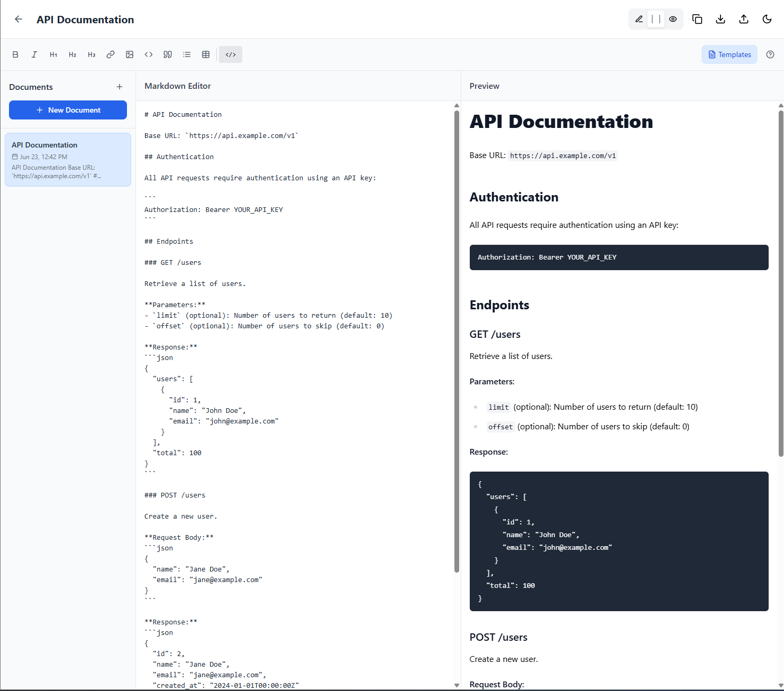784x691 pixels.
Task: Insert a table
Action: [x=206, y=54]
